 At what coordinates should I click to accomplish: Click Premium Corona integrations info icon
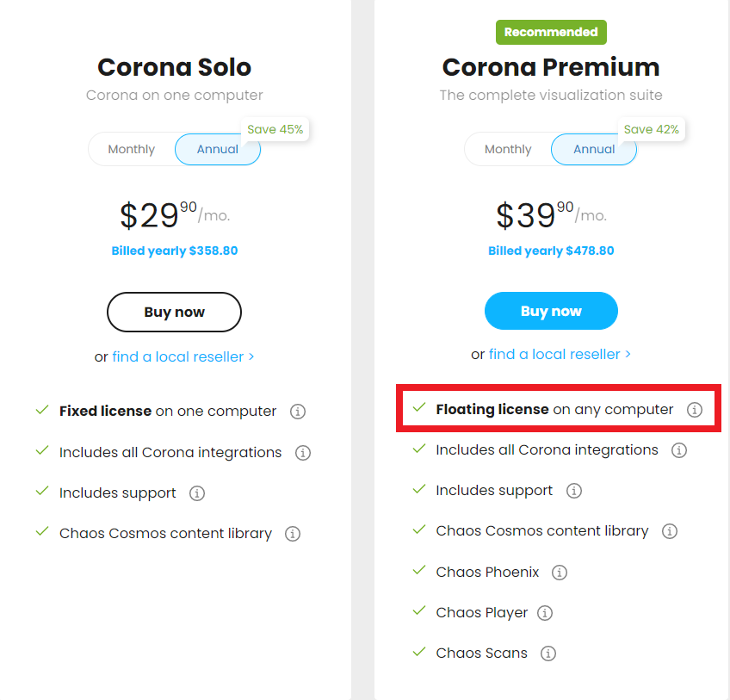tap(679, 450)
